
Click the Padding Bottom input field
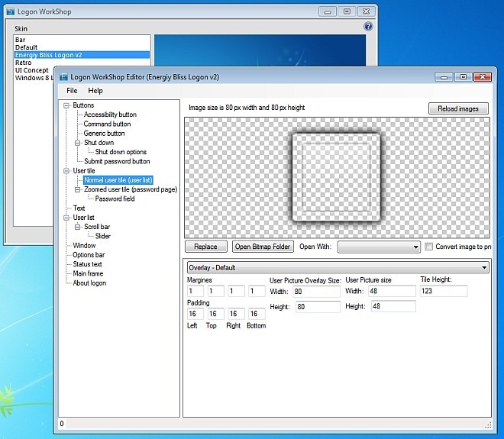point(257,314)
